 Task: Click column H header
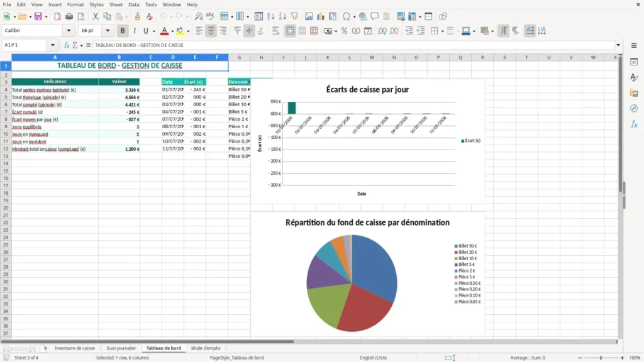tap(261, 57)
